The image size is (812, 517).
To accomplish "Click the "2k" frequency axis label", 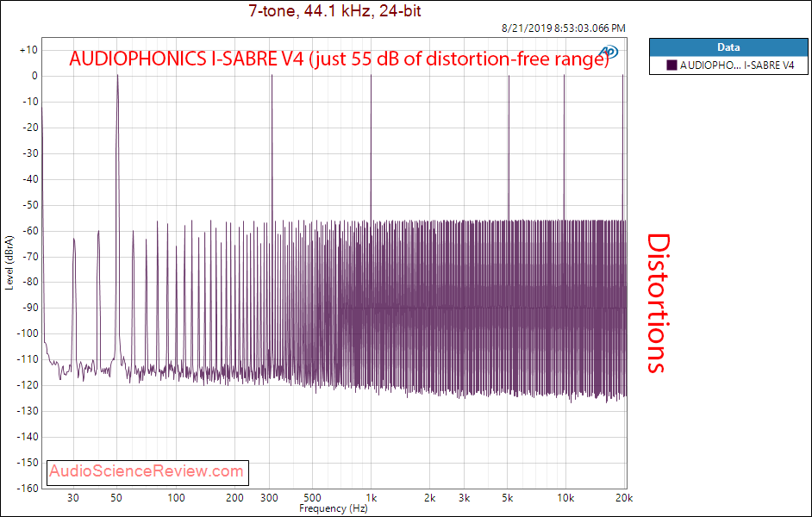I will click(429, 498).
